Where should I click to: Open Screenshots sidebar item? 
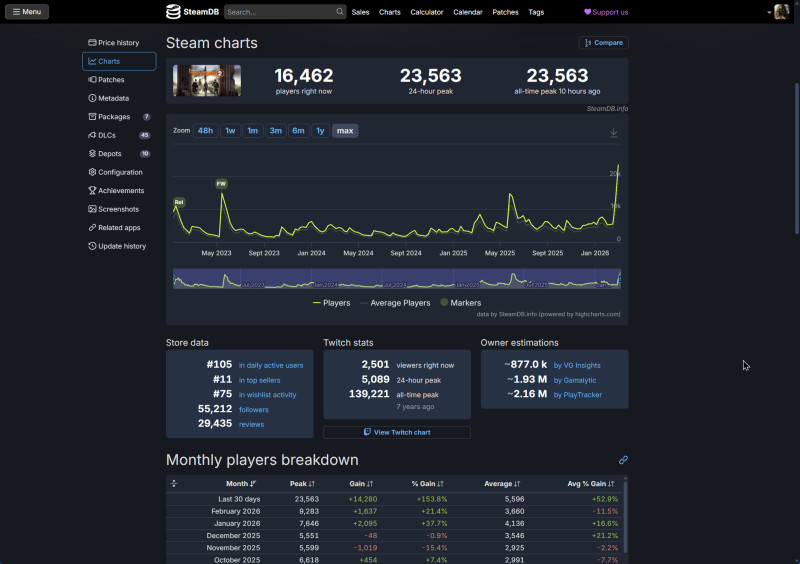pos(119,209)
